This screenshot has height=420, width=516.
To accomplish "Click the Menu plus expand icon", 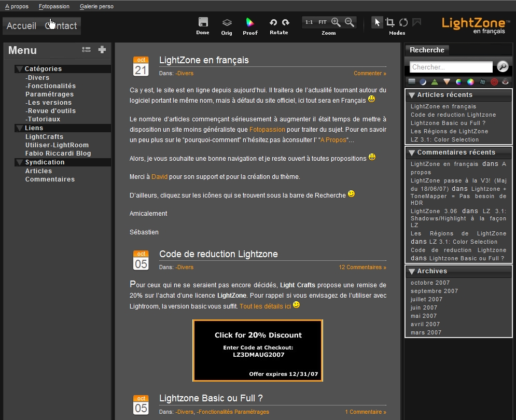I will point(102,50).
